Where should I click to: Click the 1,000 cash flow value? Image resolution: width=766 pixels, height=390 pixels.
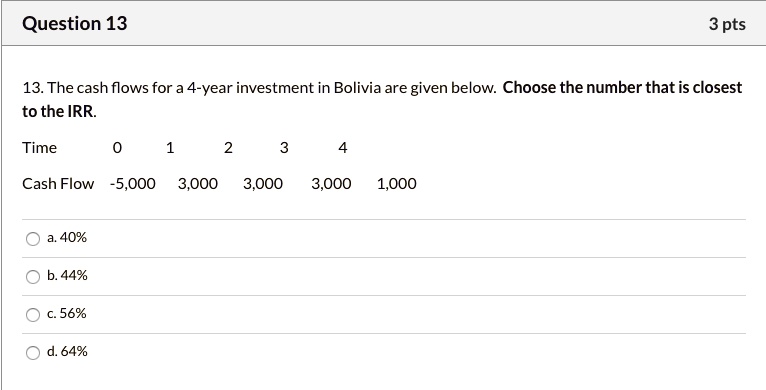click(397, 184)
